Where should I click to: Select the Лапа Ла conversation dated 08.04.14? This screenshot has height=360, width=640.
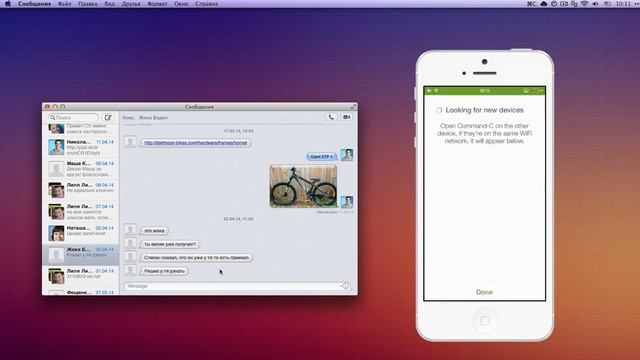[80, 190]
